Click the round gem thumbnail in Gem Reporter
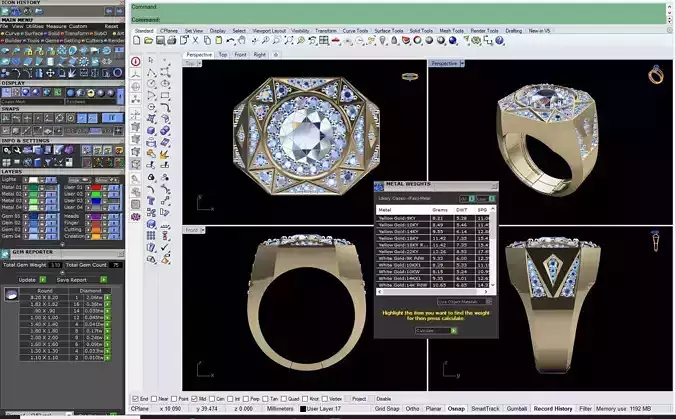 tap(11, 294)
